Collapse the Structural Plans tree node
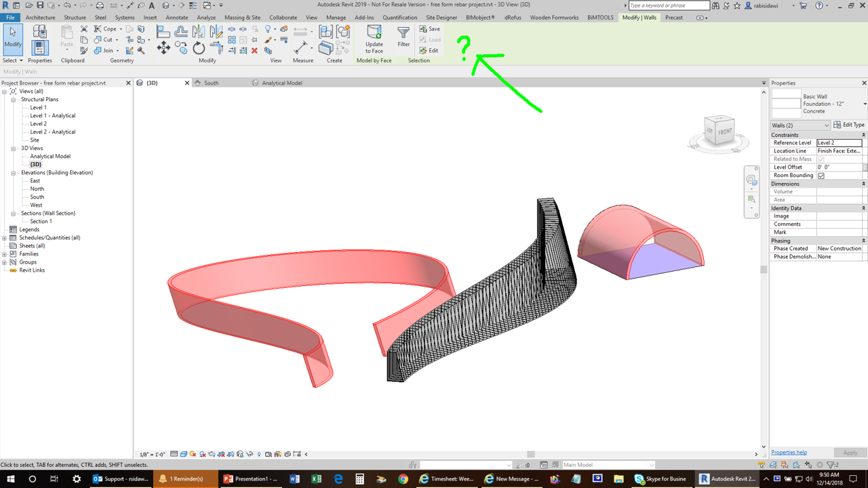 click(x=13, y=100)
